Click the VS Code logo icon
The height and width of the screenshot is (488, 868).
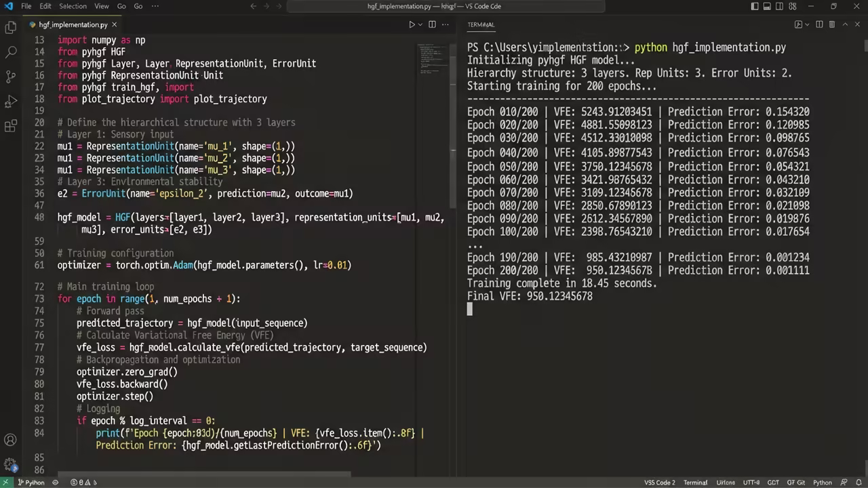(x=7, y=6)
